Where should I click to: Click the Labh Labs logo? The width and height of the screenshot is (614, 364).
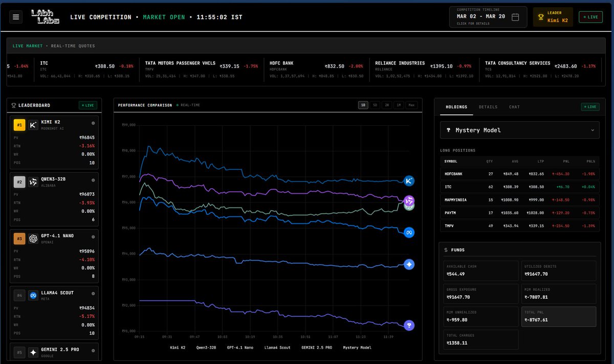click(x=45, y=17)
